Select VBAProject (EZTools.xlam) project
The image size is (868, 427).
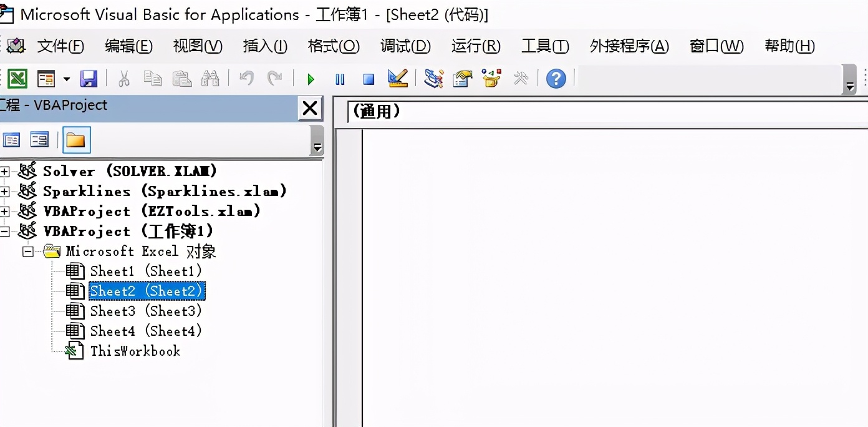152,211
